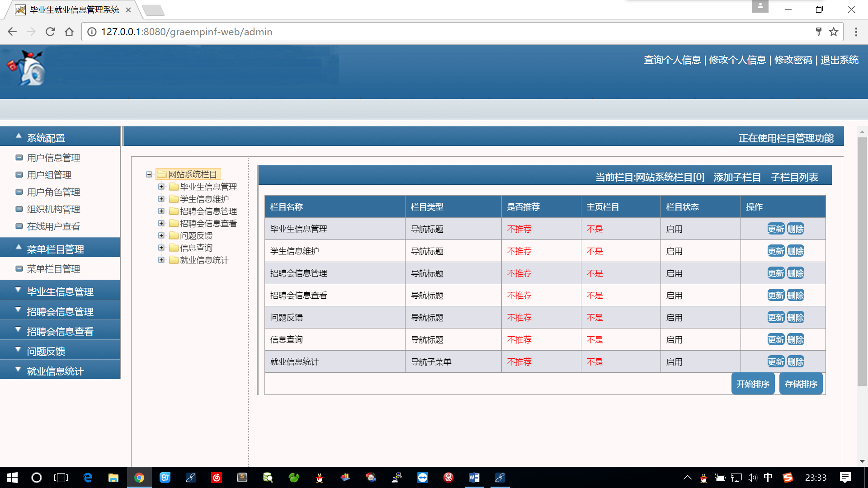Viewport: 868px width, 488px height.
Task: Click the delete icon for 问题反馈 row
Action: pos(796,318)
